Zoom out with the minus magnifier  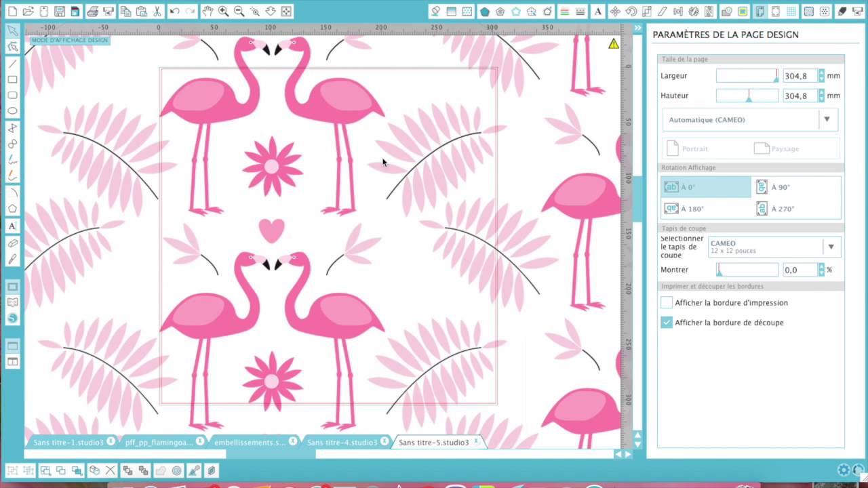[239, 12]
